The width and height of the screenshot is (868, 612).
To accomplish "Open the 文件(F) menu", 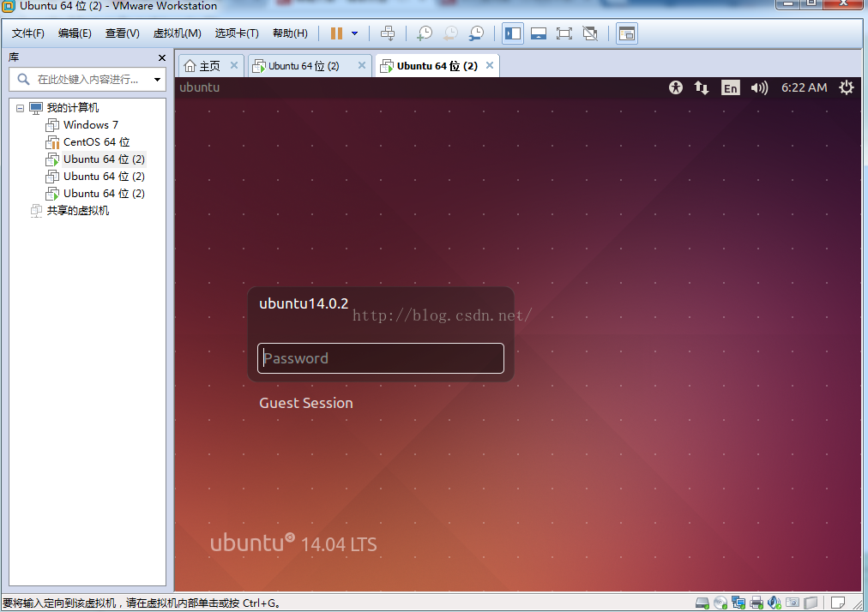I will coord(28,33).
